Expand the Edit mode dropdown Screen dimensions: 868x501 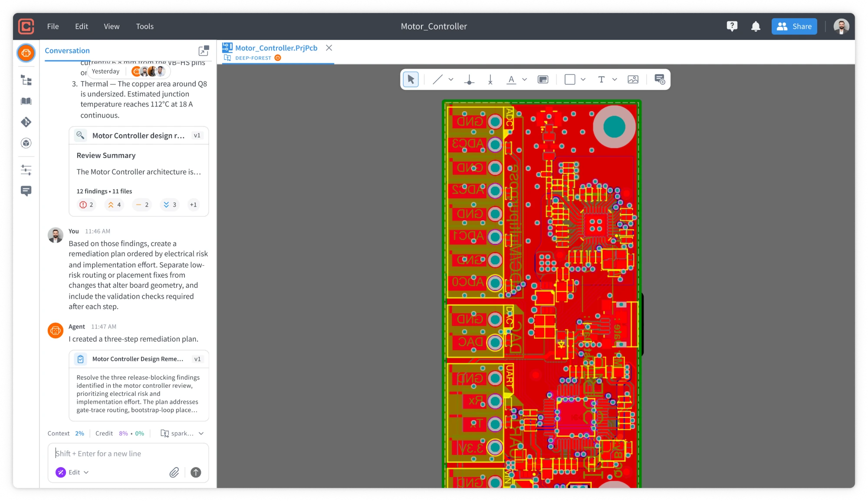(x=72, y=472)
